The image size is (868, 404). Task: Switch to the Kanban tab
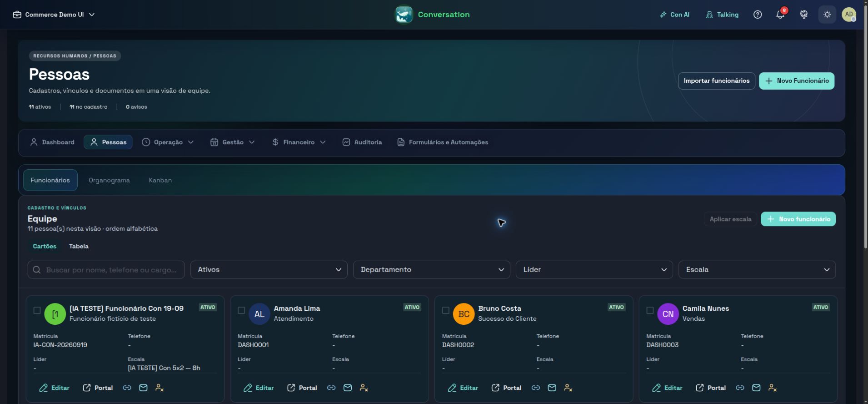point(160,180)
